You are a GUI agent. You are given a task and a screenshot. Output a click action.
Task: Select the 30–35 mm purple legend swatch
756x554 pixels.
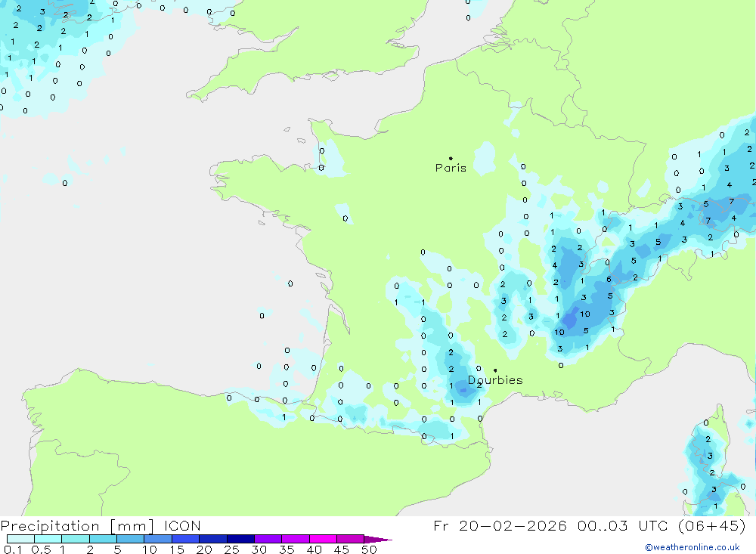pyautogui.click(x=268, y=539)
